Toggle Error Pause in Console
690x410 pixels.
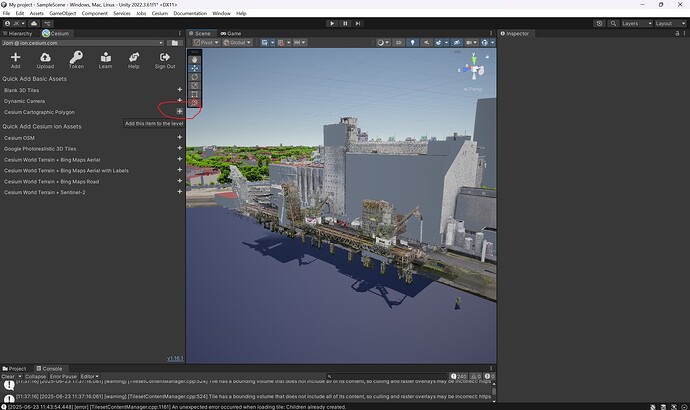(63, 377)
